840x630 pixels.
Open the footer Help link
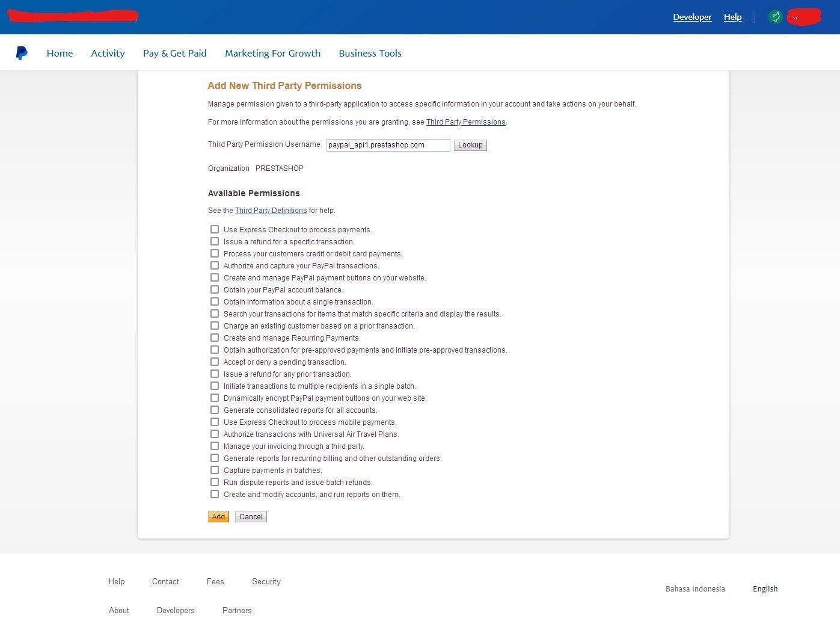[x=117, y=582]
